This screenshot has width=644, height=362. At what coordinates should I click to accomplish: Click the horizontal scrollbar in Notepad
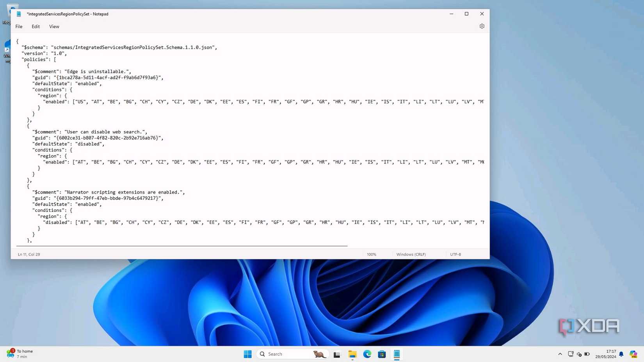[x=182, y=246]
